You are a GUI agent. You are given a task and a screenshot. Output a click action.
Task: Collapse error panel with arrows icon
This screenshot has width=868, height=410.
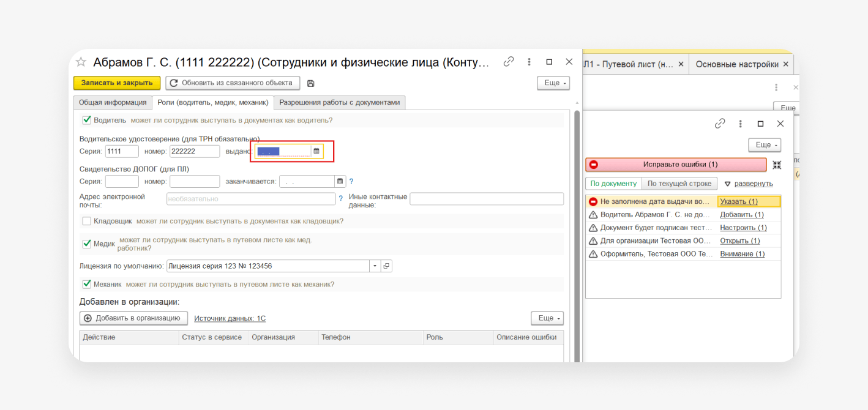click(x=777, y=165)
